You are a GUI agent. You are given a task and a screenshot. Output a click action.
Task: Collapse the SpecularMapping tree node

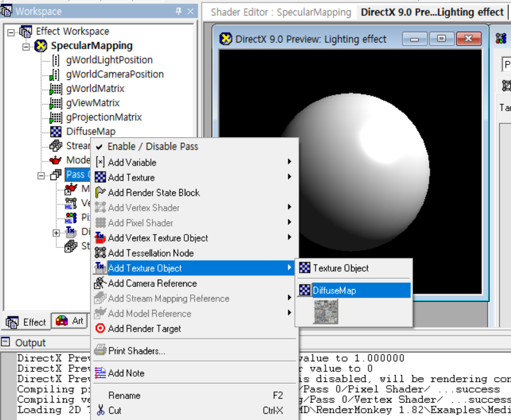(x=26, y=47)
